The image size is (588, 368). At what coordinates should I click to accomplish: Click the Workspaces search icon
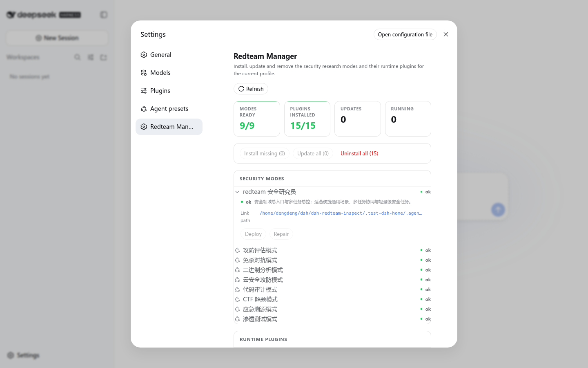pyautogui.click(x=77, y=57)
